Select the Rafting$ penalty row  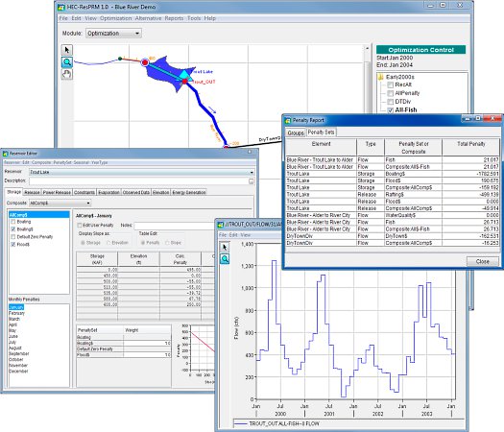393,194
